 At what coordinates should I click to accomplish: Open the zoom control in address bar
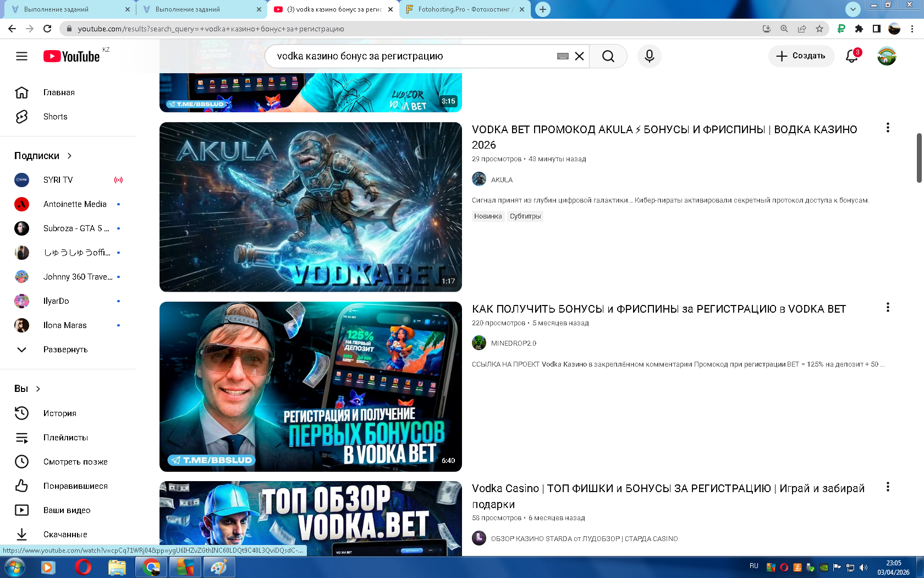pyautogui.click(x=784, y=29)
